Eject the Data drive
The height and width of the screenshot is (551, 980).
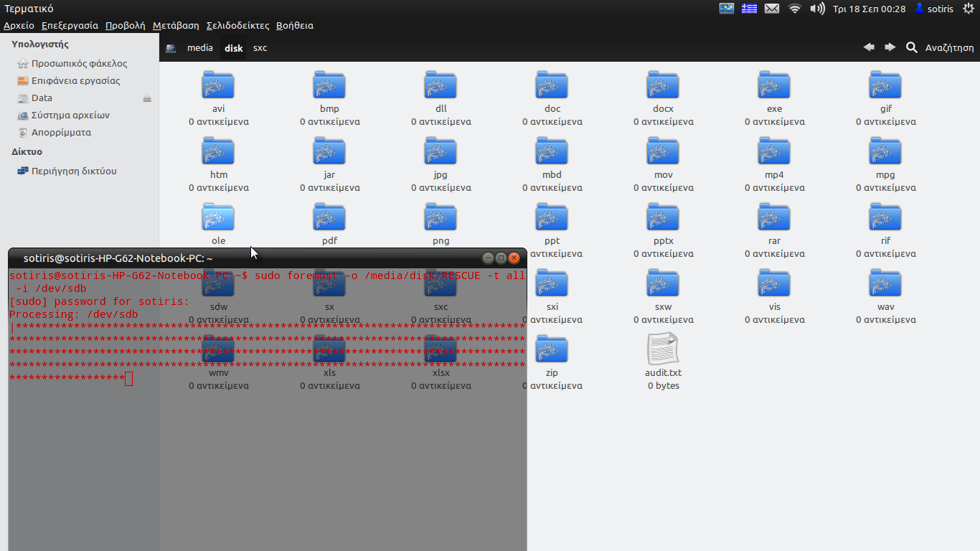point(147,98)
